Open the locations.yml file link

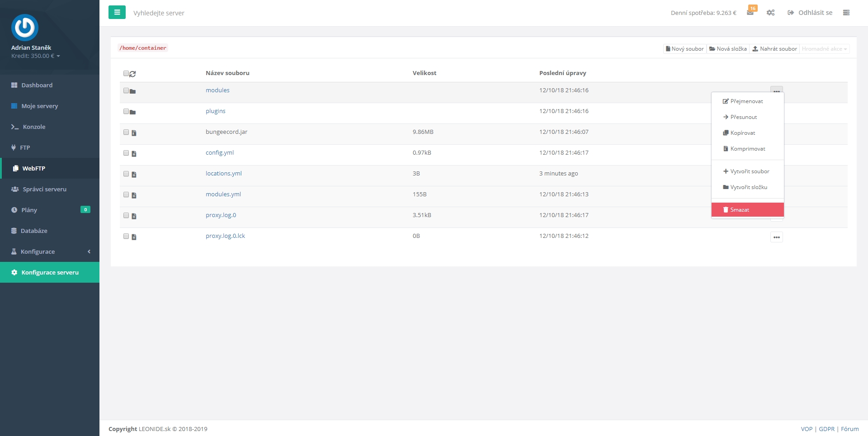[x=224, y=174]
